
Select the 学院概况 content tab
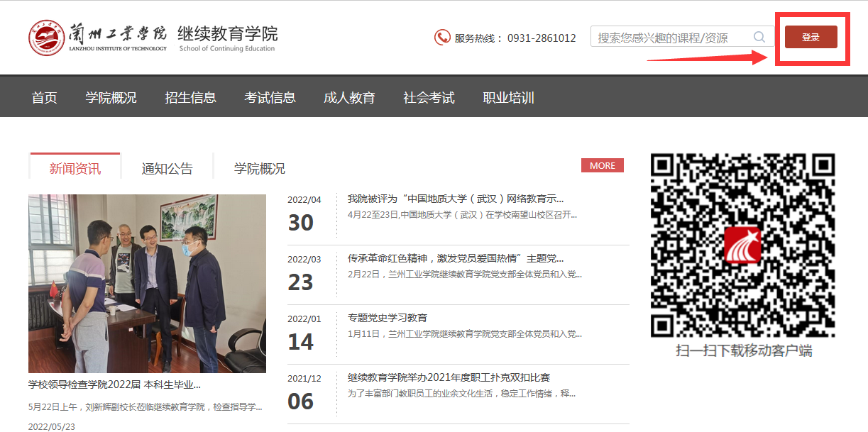(260, 168)
